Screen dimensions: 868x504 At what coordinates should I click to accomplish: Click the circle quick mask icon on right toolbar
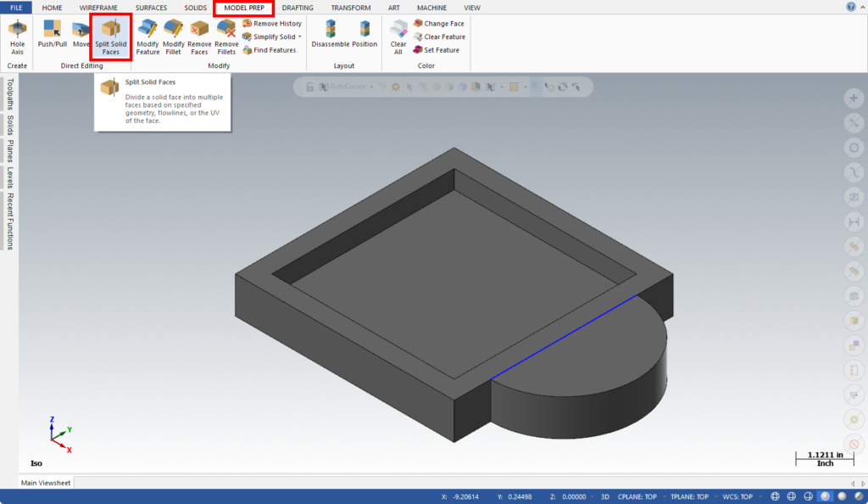pyautogui.click(x=854, y=148)
